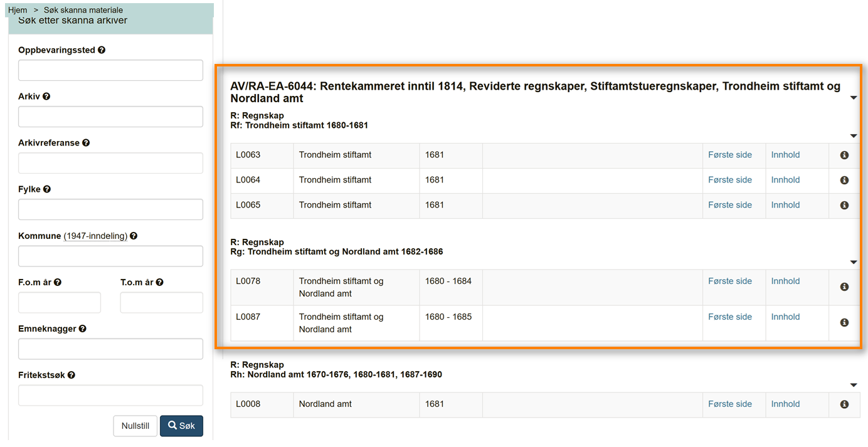Open the help icon beside Arkivreferanse

[86, 143]
